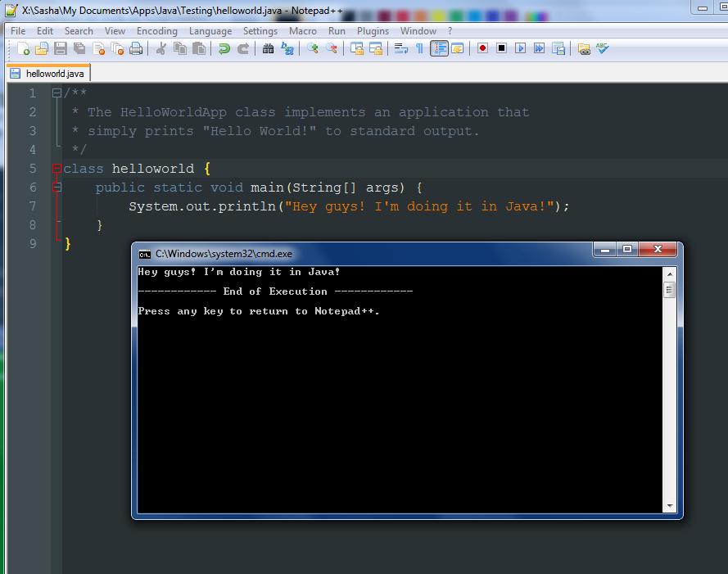Toggle synchronized horizontal scrolling icon
The width and height of the screenshot is (728, 574).
376,48
